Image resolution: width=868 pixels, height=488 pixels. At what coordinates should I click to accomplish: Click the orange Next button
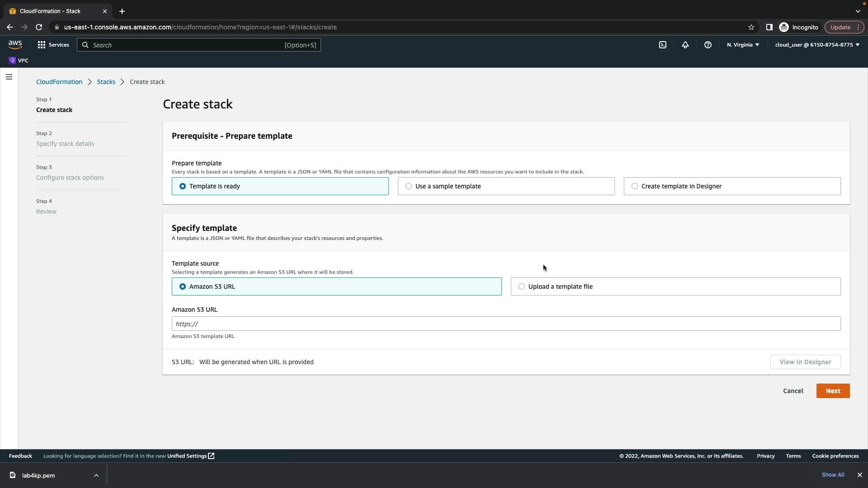pos(832,391)
